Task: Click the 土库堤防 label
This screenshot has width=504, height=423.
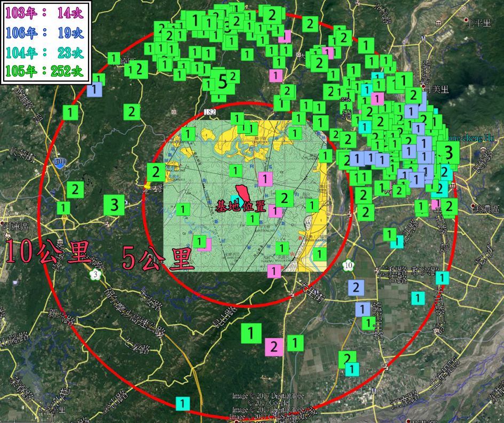Action: [445, 373]
